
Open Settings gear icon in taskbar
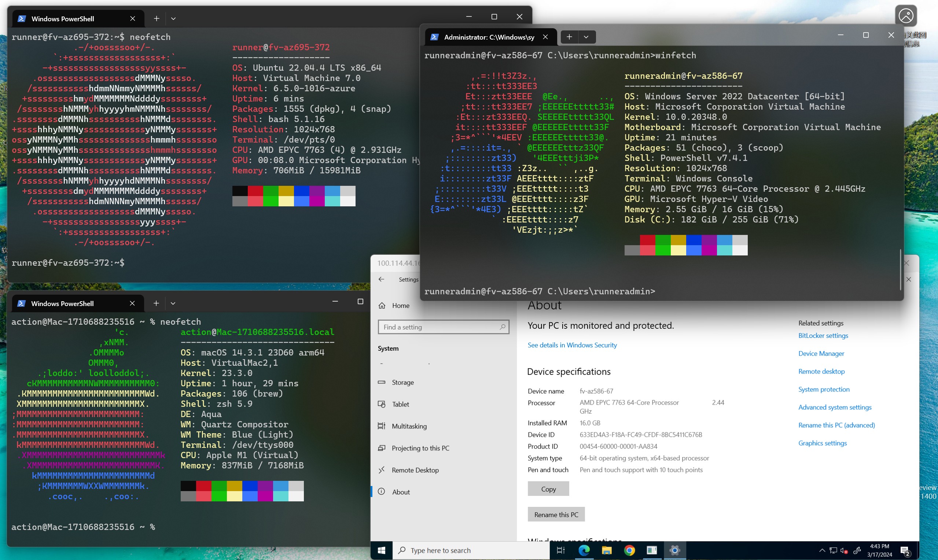click(x=675, y=550)
